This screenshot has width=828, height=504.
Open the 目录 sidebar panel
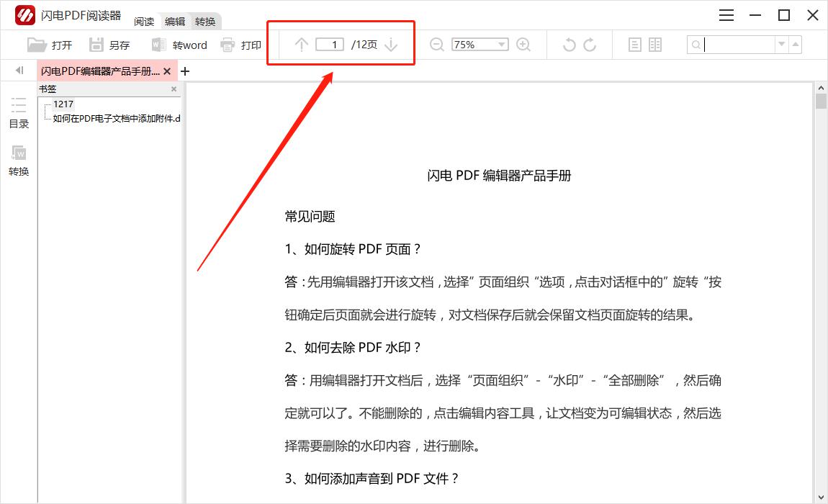[19, 112]
